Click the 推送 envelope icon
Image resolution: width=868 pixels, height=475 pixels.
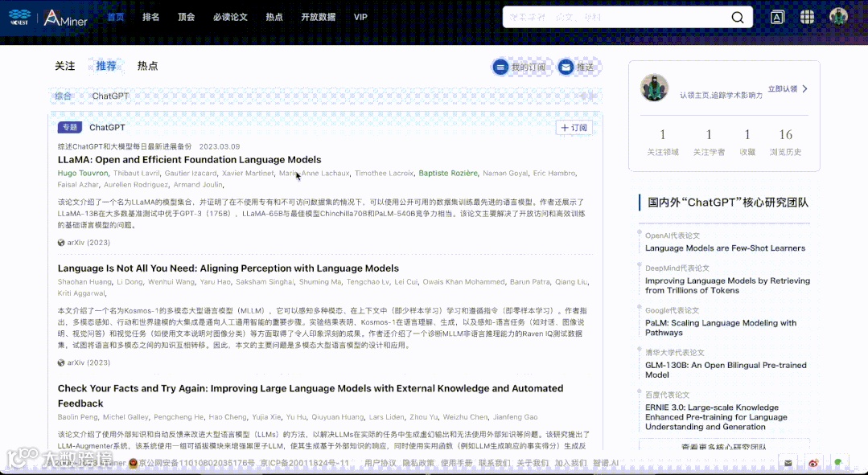(x=566, y=67)
